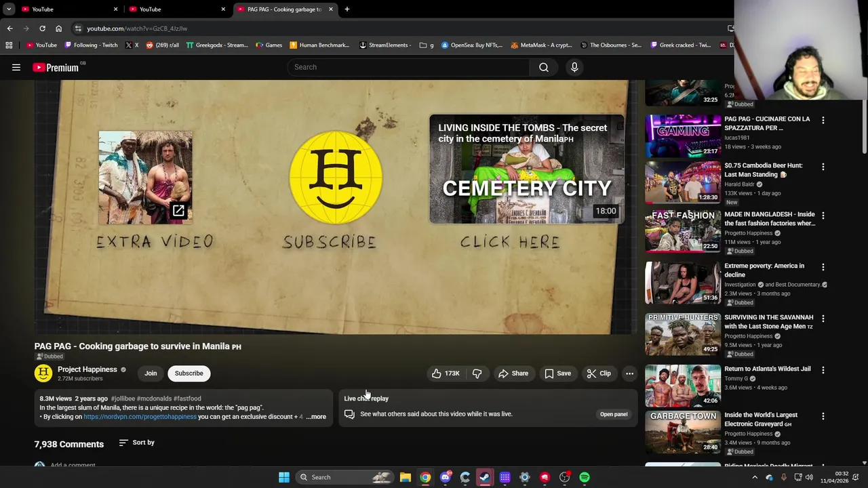This screenshot has height=488, width=868.
Task: Open Spotify from the taskbar
Action: [x=585, y=477]
